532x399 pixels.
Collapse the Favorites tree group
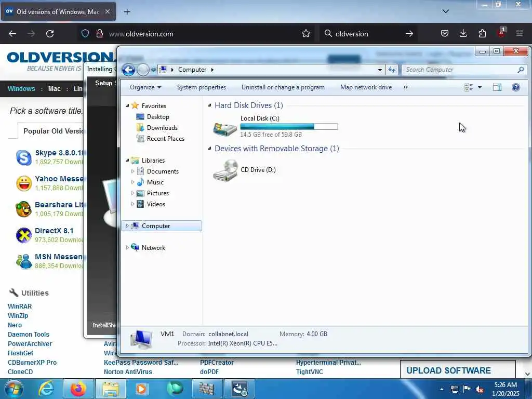coord(127,106)
